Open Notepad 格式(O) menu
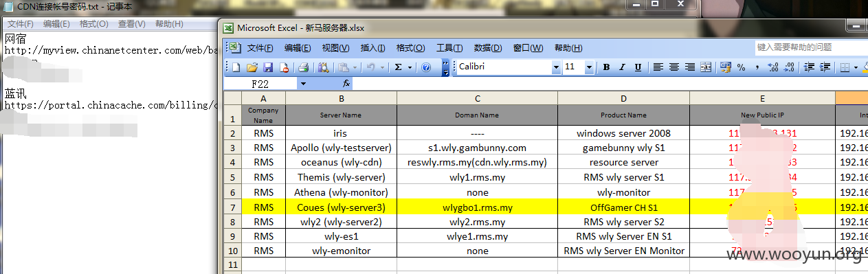868x274 pixels. [x=93, y=24]
